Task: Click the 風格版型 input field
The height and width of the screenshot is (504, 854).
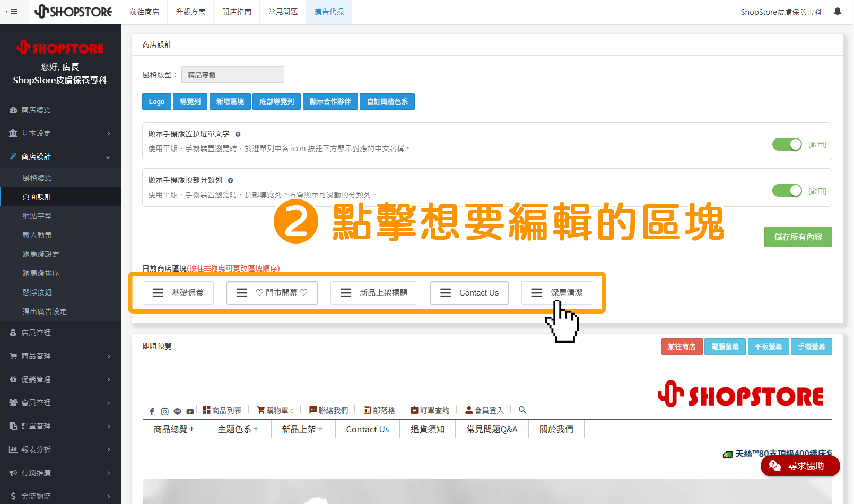Action: click(233, 75)
